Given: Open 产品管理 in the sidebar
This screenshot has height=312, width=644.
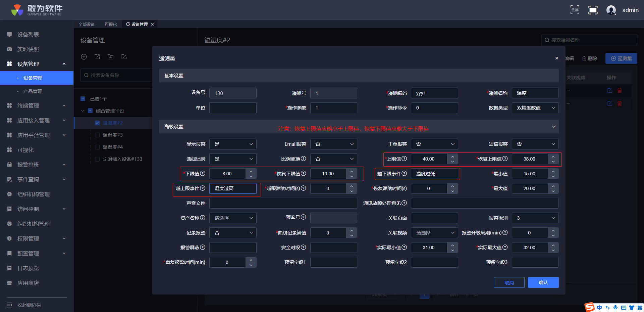Looking at the screenshot, I should (x=33, y=91).
